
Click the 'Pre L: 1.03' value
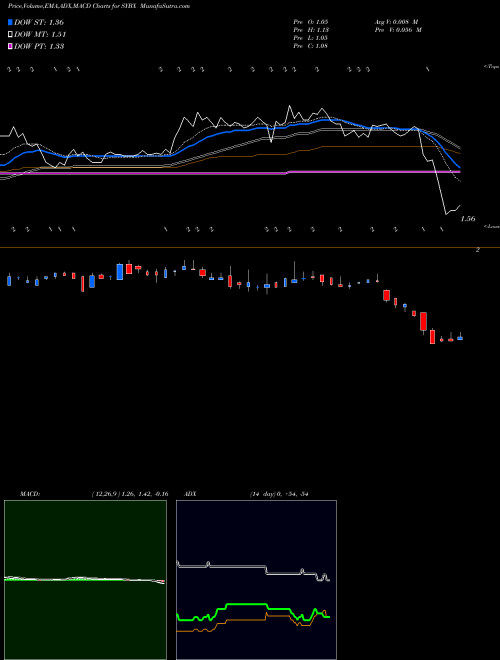311,38
